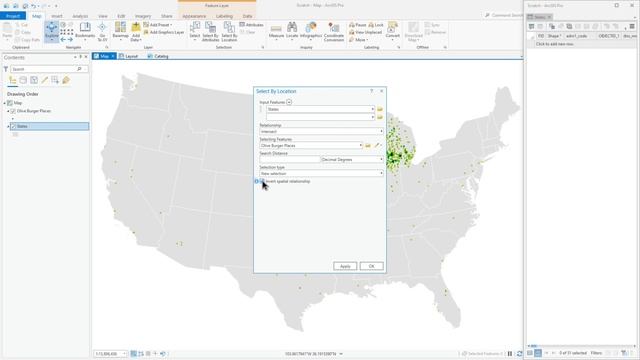Click pencil icon beside Selecting Features

[377, 145]
